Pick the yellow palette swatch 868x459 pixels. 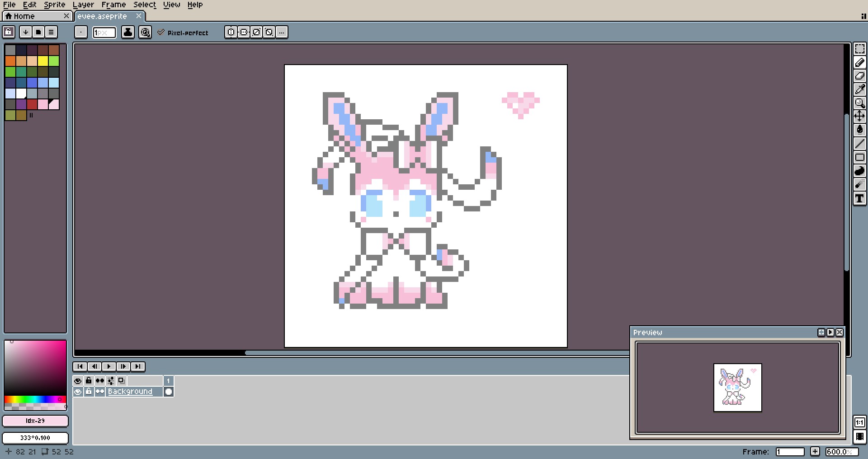pos(43,61)
